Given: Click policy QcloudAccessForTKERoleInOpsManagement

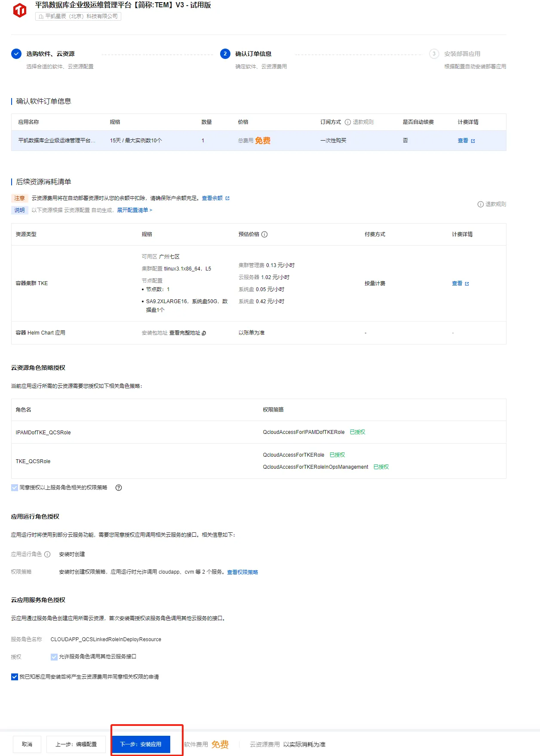Looking at the screenshot, I should click(x=316, y=467).
